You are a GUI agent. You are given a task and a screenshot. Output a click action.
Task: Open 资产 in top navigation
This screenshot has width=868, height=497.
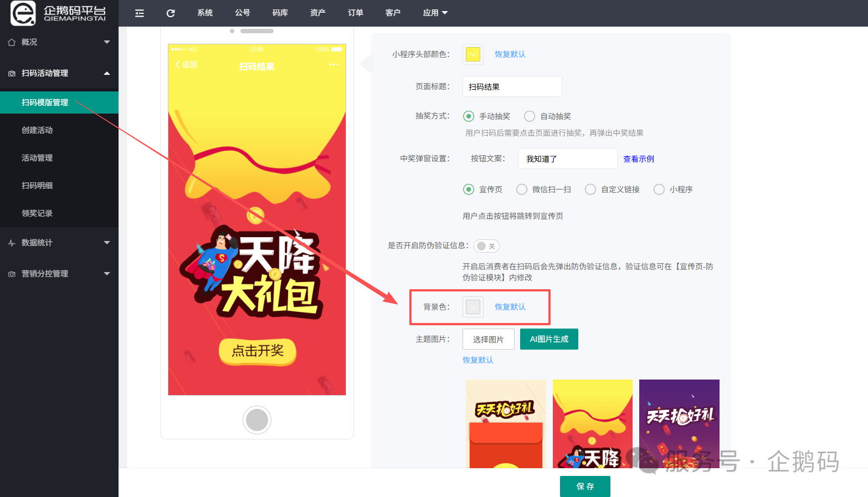318,13
